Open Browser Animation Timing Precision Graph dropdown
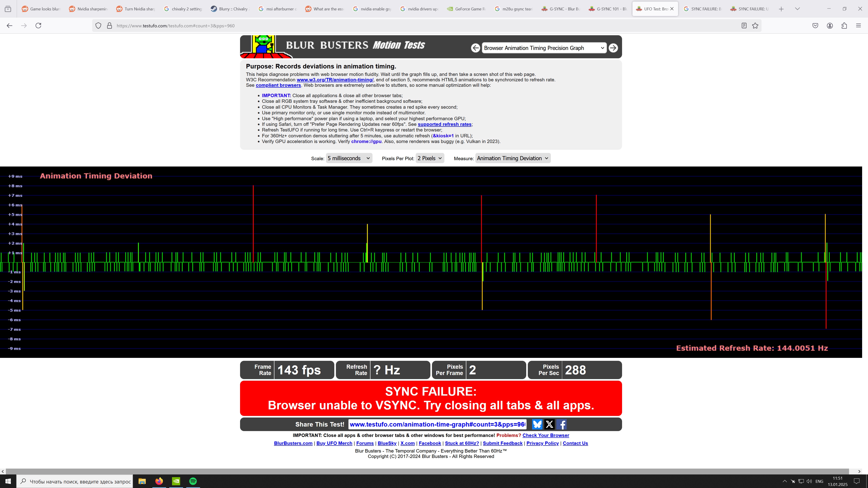 click(x=544, y=48)
